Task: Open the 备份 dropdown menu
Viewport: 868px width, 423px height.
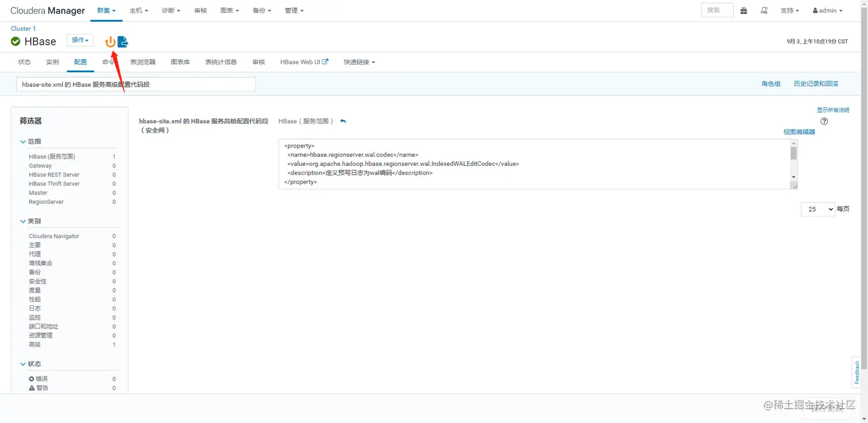Action: 262,10
